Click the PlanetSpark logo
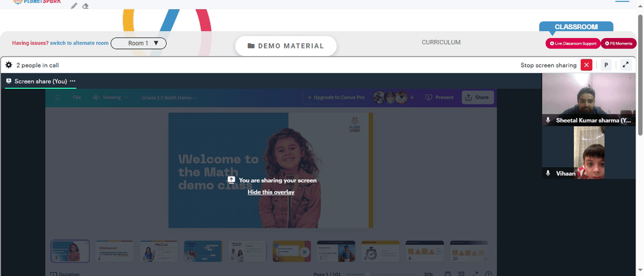The image size is (644, 276). [x=37, y=2]
